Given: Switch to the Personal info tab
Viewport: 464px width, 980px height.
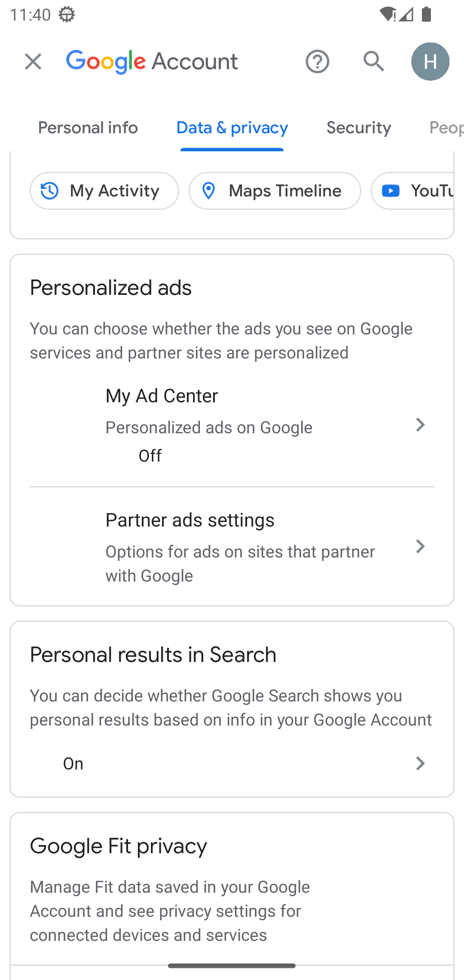Looking at the screenshot, I should pos(88,128).
